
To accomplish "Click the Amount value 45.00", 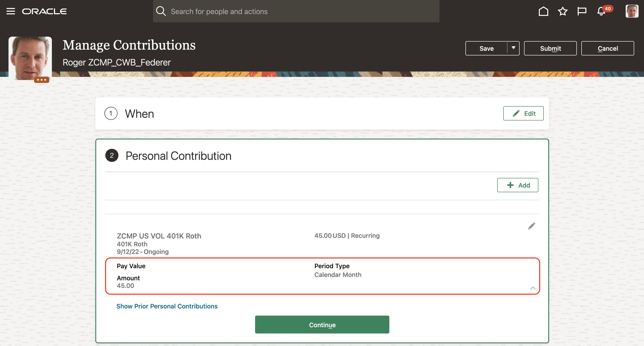I will click(x=125, y=286).
